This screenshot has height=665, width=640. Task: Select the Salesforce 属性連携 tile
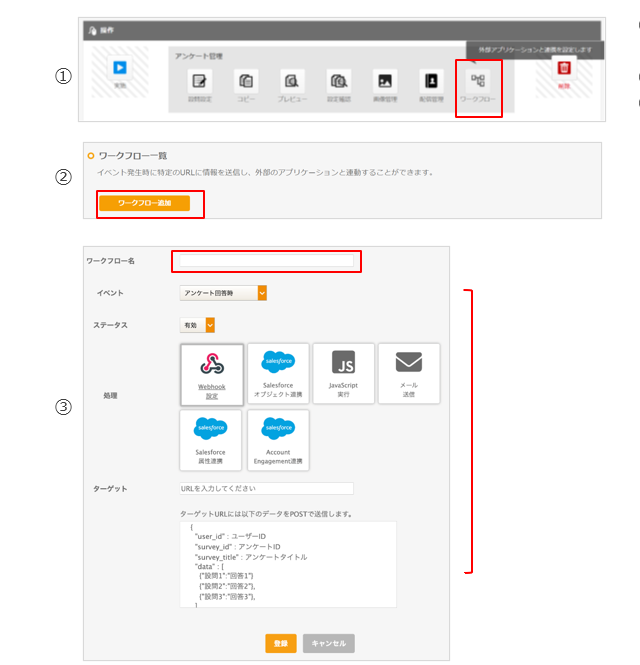point(211,440)
